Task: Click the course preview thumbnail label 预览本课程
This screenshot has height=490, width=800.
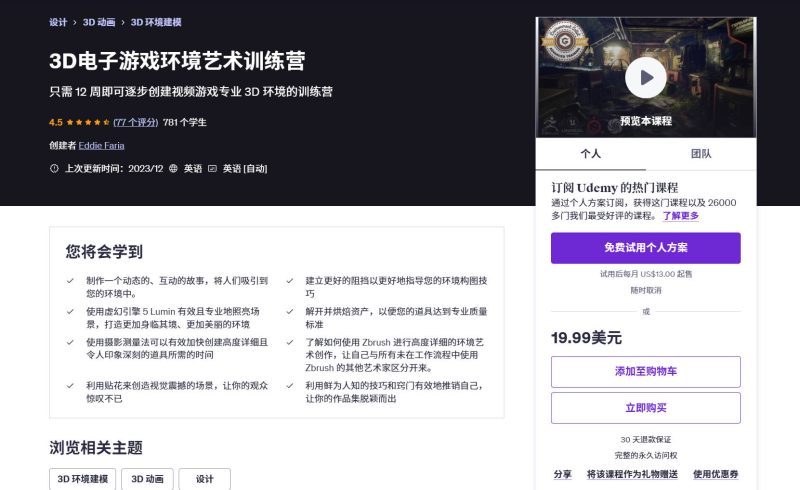Action: (x=645, y=121)
